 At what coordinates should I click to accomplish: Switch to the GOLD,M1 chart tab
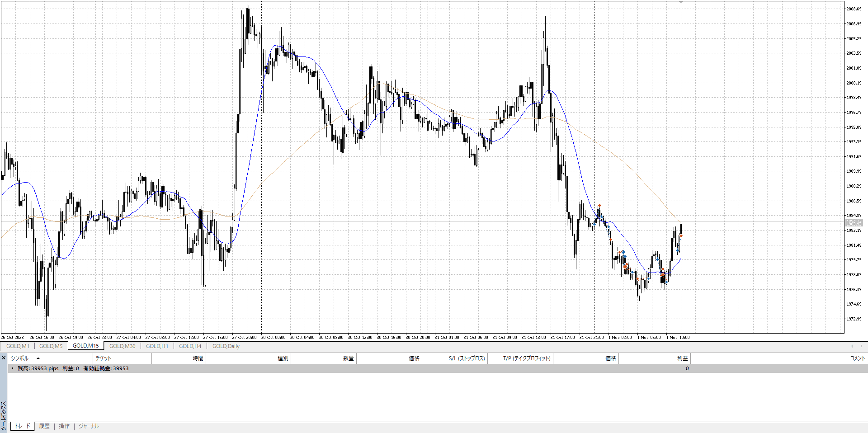pyautogui.click(x=18, y=346)
